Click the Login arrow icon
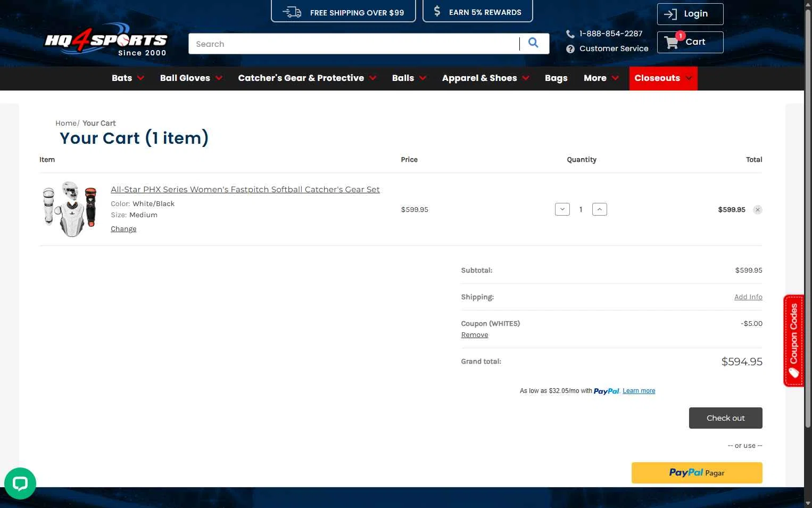The height and width of the screenshot is (508, 812). click(x=670, y=14)
